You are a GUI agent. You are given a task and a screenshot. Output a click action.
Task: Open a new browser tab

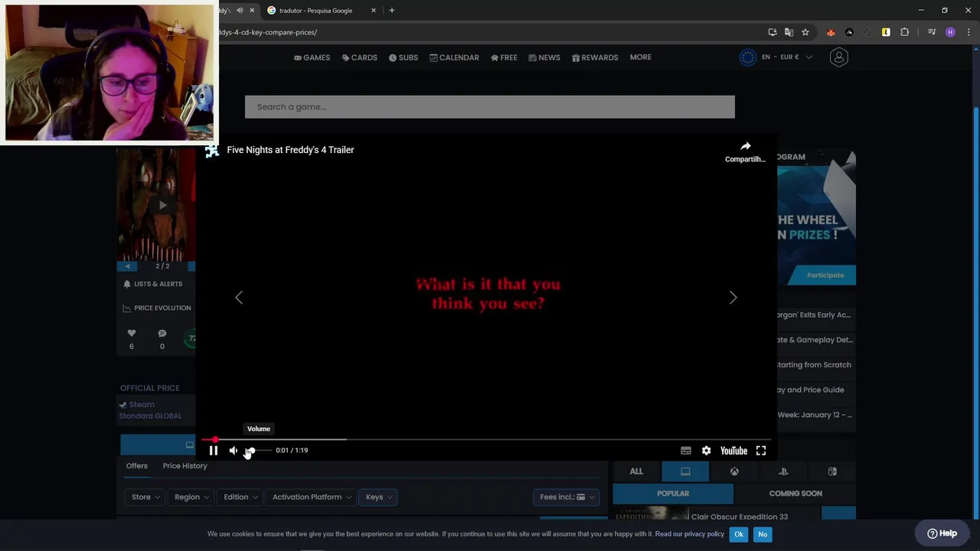pos(392,11)
